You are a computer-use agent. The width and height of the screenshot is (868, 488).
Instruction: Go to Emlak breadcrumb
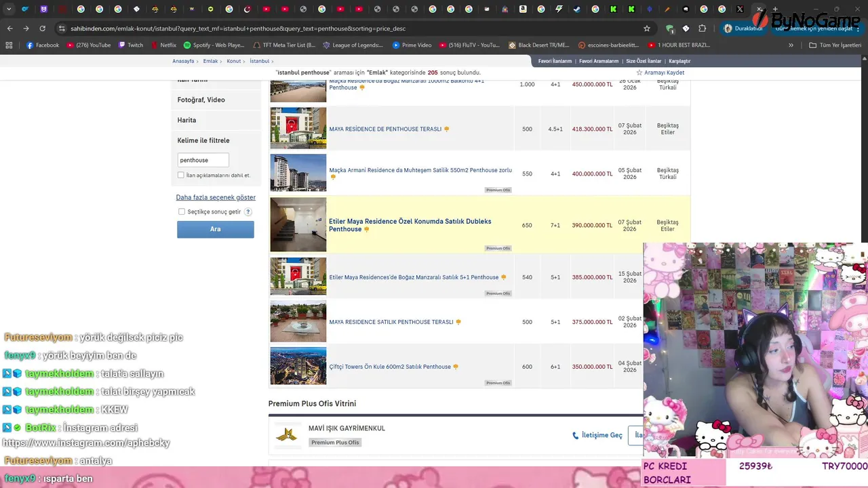[x=210, y=61]
